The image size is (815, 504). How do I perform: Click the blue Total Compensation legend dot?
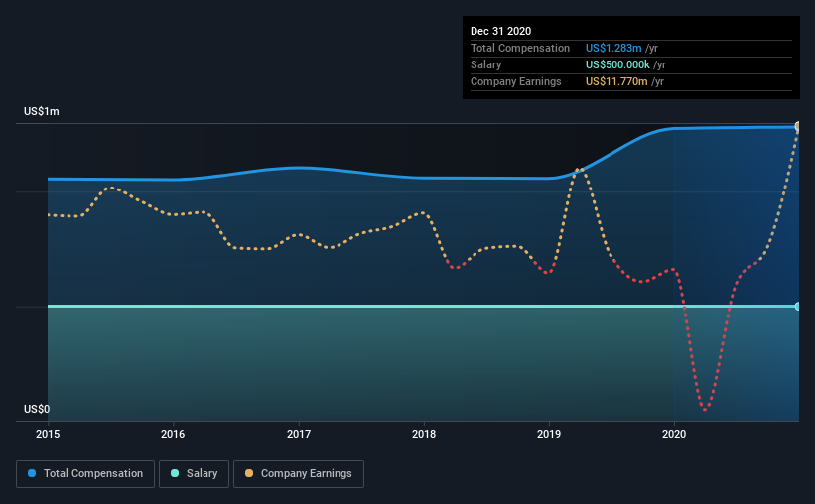32,473
